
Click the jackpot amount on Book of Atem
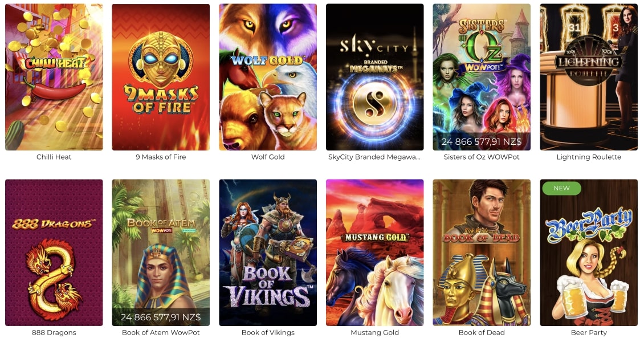point(161,317)
